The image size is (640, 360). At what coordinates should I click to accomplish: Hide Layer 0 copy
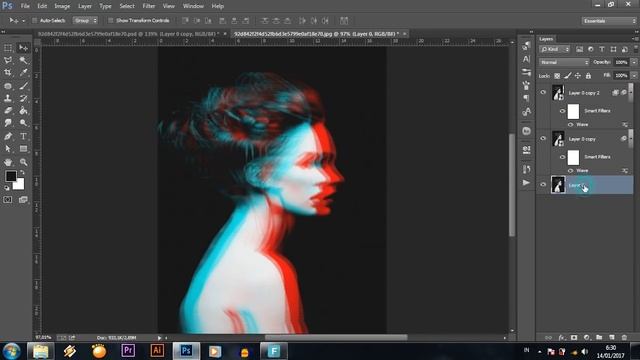point(543,139)
